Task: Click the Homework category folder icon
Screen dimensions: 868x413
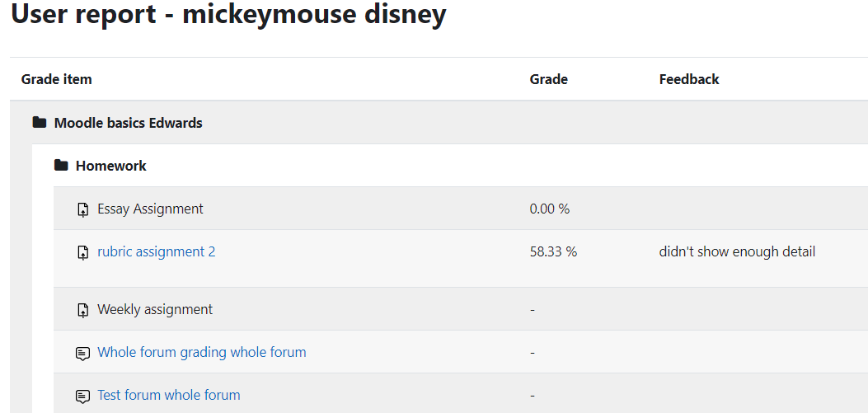Action: pos(61,165)
